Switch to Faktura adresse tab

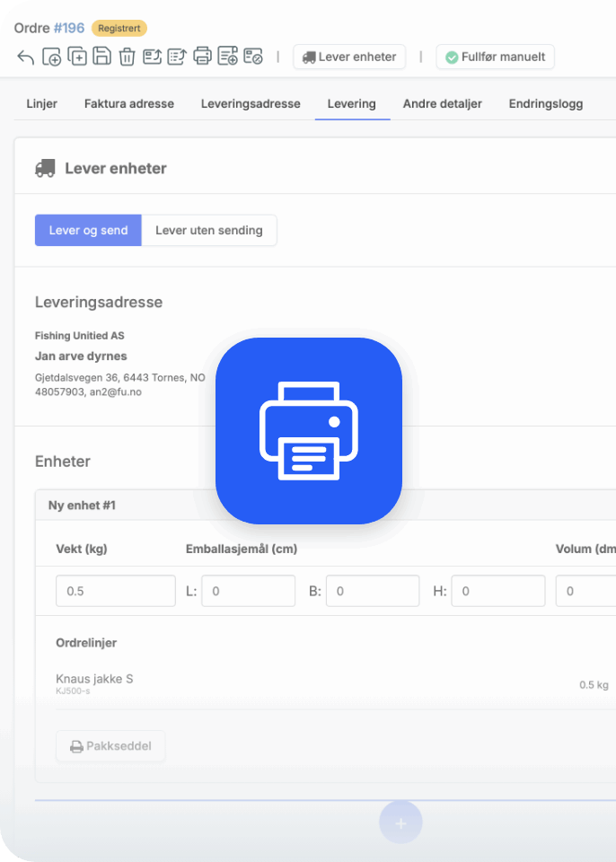click(x=129, y=103)
